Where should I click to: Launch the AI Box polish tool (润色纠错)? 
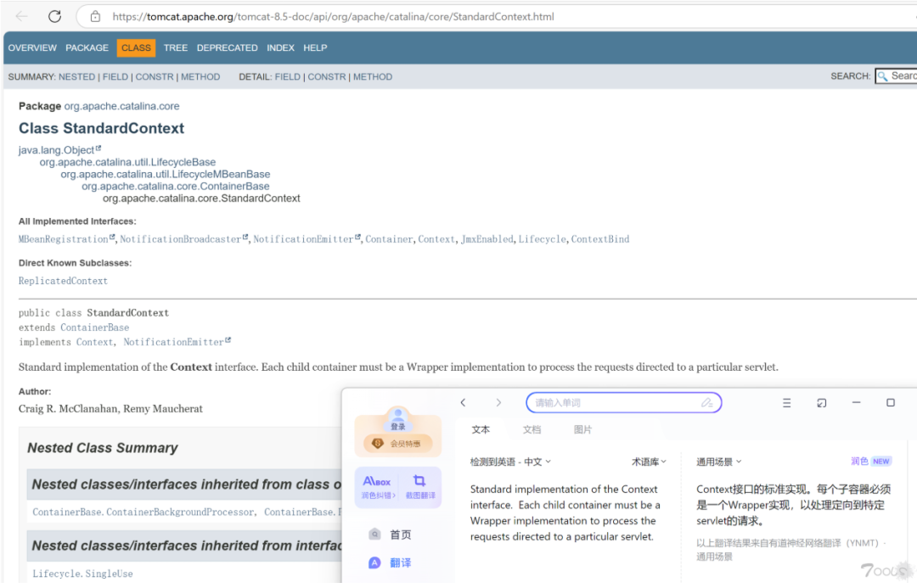(x=377, y=487)
